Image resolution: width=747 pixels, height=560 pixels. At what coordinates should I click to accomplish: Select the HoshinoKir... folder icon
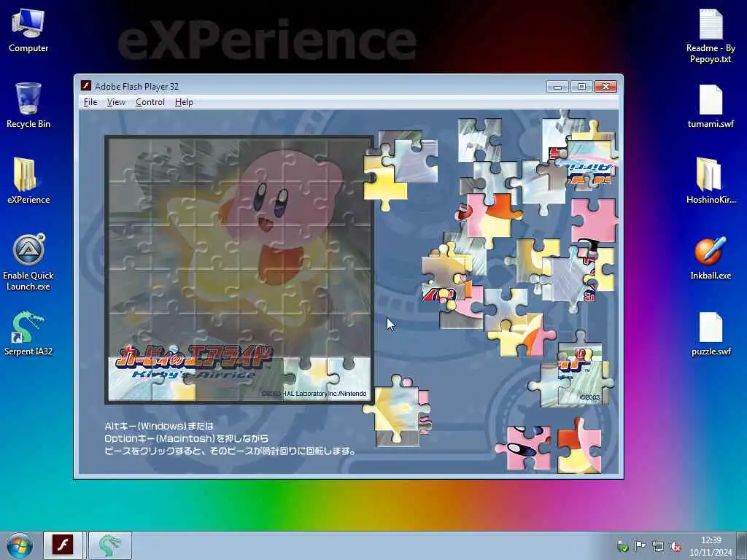click(711, 181)
